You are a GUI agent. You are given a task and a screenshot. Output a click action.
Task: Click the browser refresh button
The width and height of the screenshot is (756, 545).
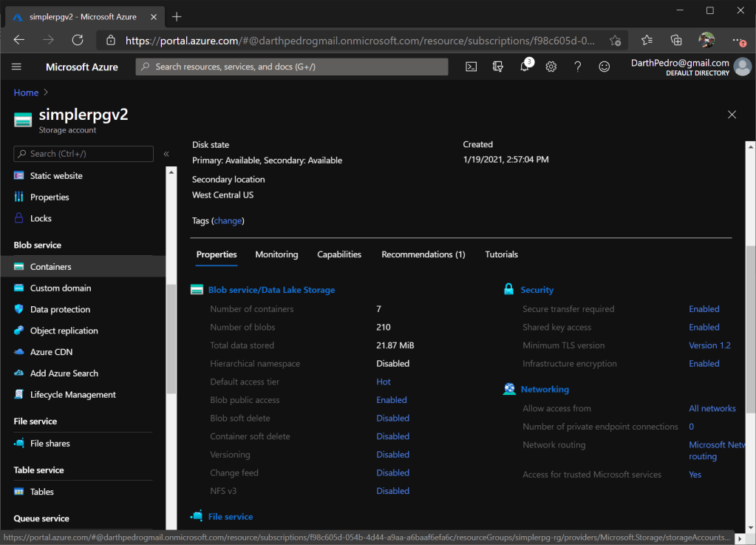coord(78,40)
